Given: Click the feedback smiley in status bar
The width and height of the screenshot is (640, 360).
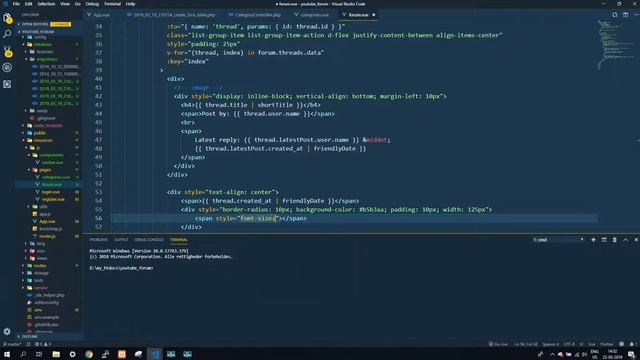Looking at the screenshot, I should click(622, 344).
